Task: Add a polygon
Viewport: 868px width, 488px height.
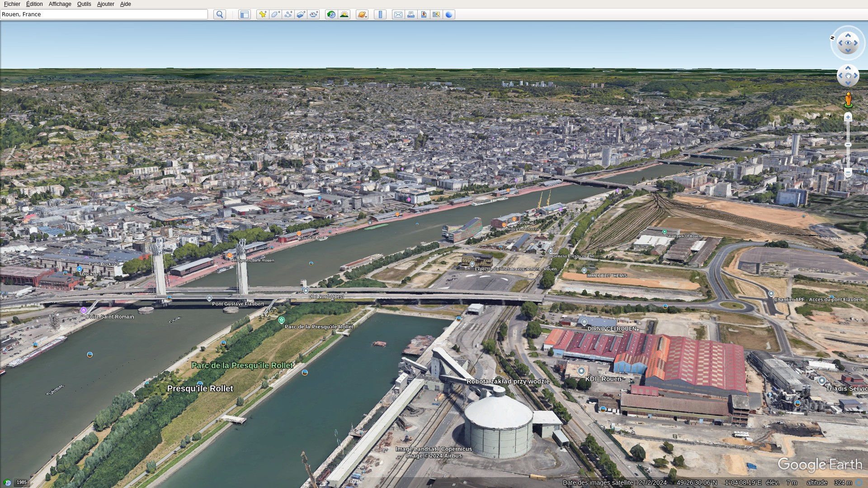Action: pyautogui.click(x=275, y=14)
